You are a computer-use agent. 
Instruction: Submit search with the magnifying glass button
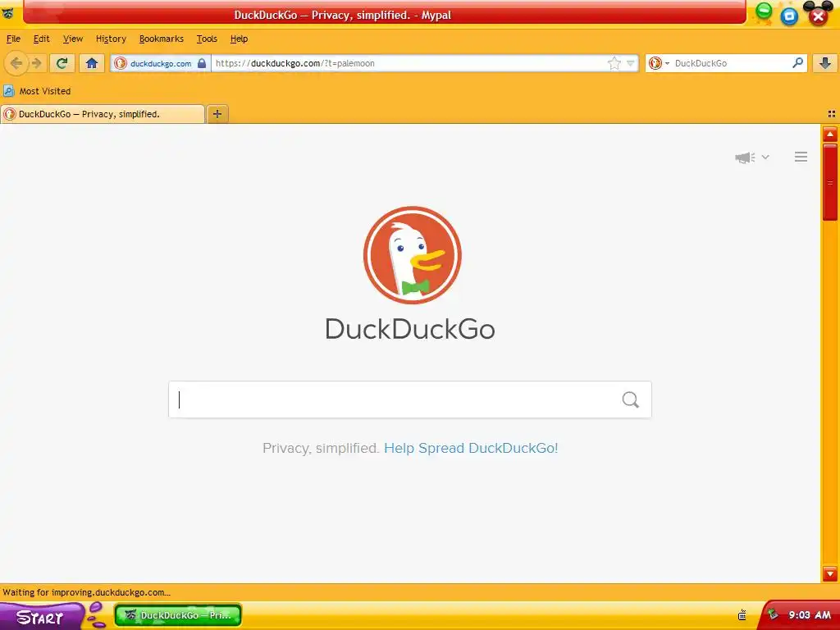point(631,399)
